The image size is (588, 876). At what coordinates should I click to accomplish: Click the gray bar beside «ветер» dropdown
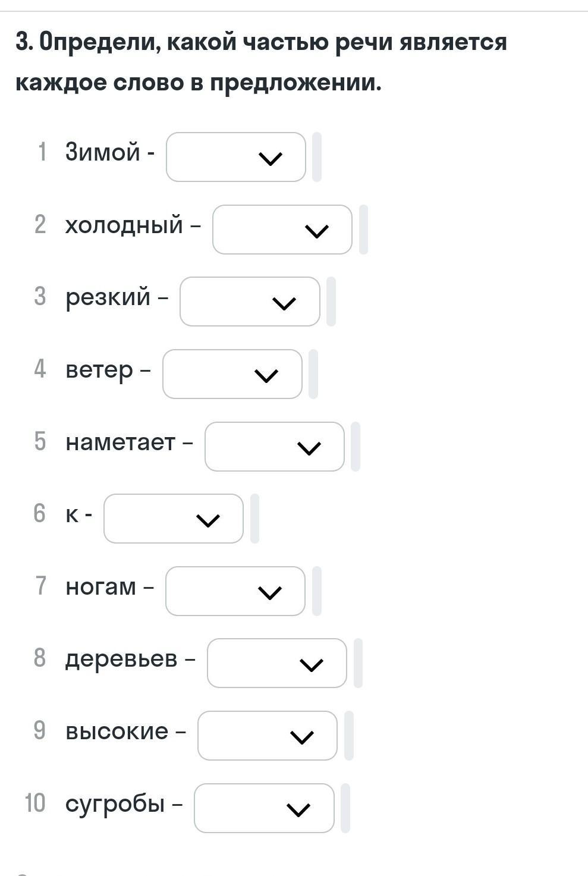point(313,374)
